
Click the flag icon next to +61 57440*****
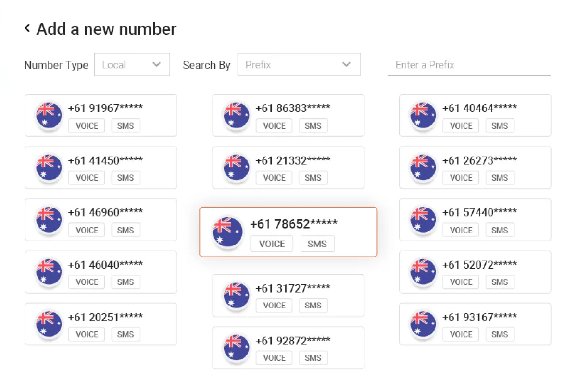pos(423,220)
